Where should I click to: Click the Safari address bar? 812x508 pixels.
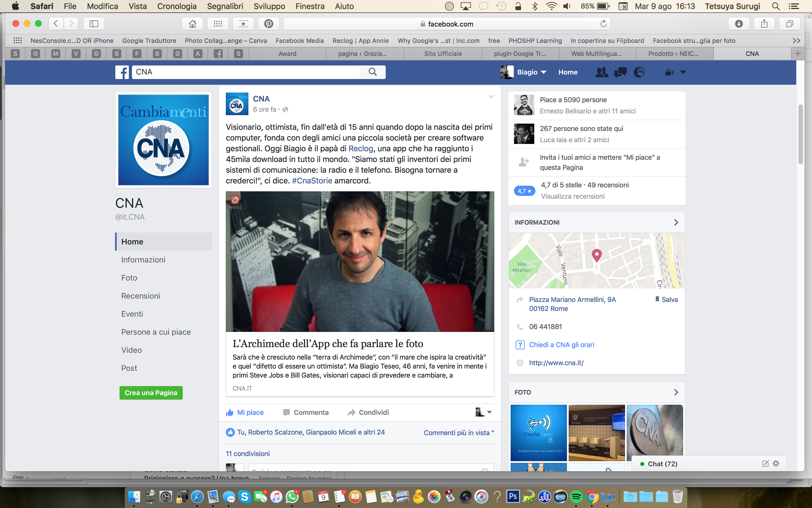click(x=447, y=24)
